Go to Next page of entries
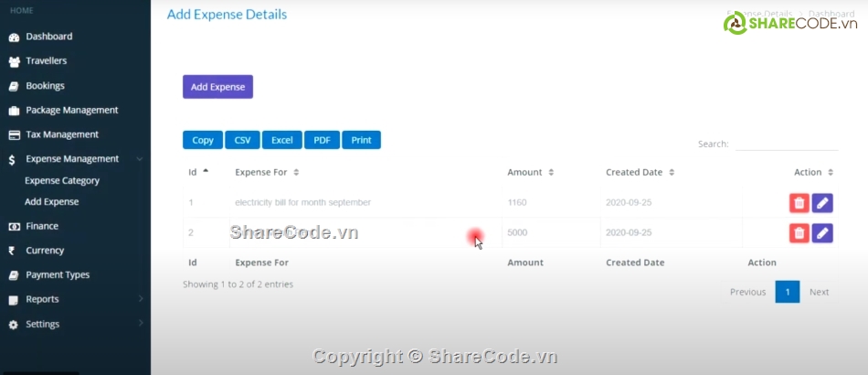Viewport: 868px width, 375px height. click(x=819, y=292)
